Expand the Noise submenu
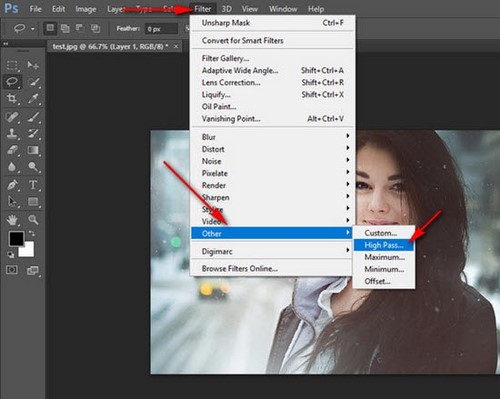This screenshot has height=399, width=500. click(x=273, y=161)
